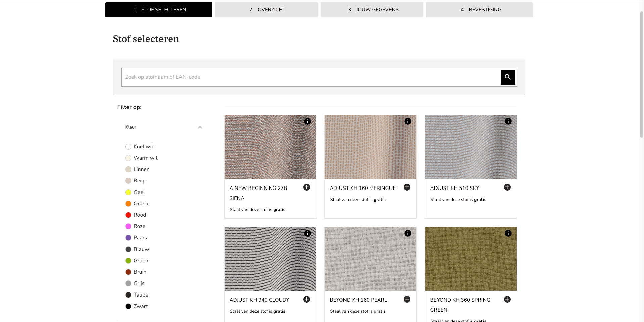Add Adjust KH 160 Meringue sample

[x=407, y=187]
